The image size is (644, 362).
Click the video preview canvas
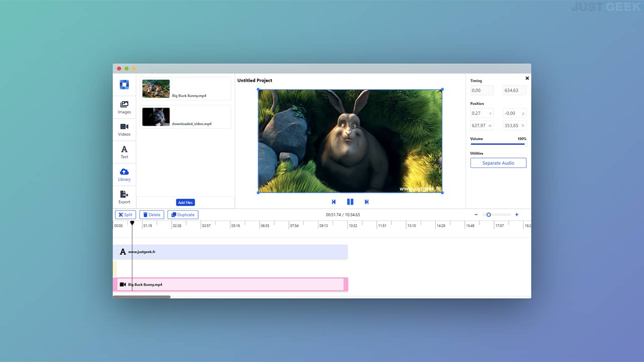point(350,141)
